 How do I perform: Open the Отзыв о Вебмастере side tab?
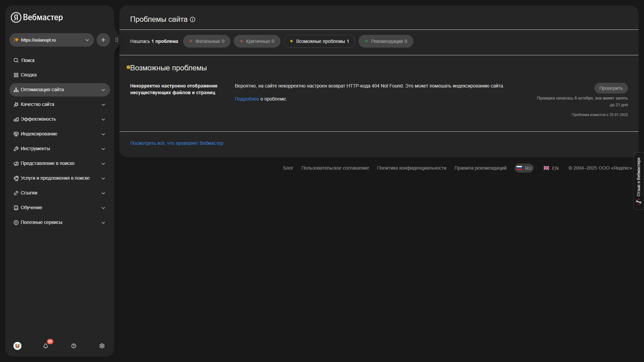point(638,181)
